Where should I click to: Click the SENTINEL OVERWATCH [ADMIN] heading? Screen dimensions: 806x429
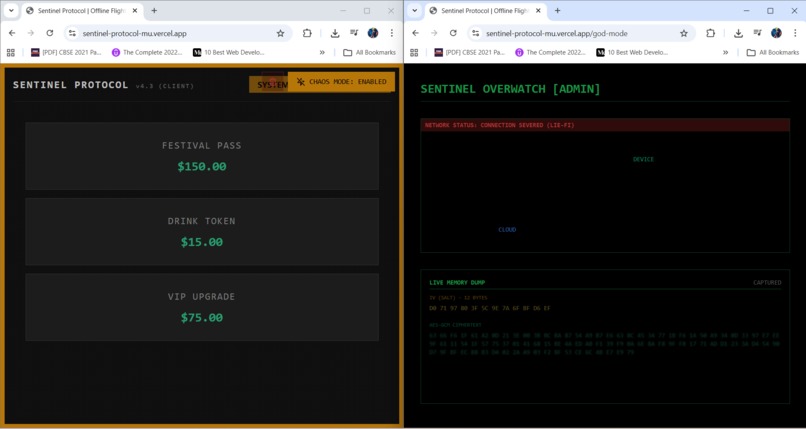510,89
